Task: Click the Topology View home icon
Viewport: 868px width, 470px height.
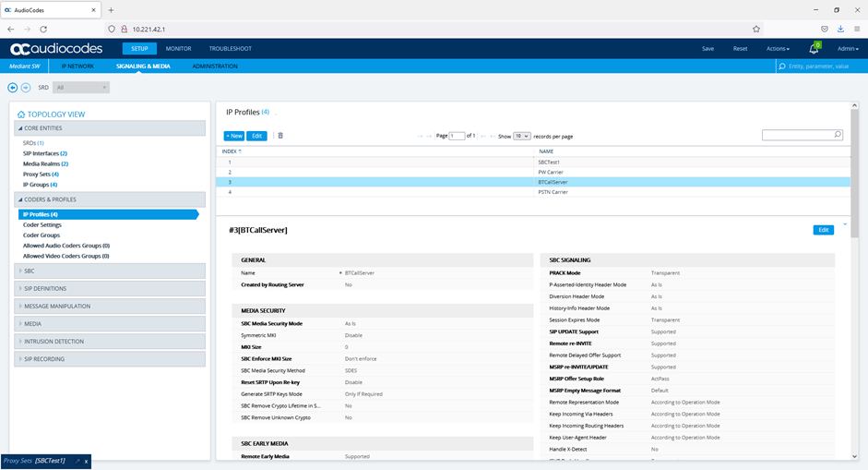Action: (21, 114)
